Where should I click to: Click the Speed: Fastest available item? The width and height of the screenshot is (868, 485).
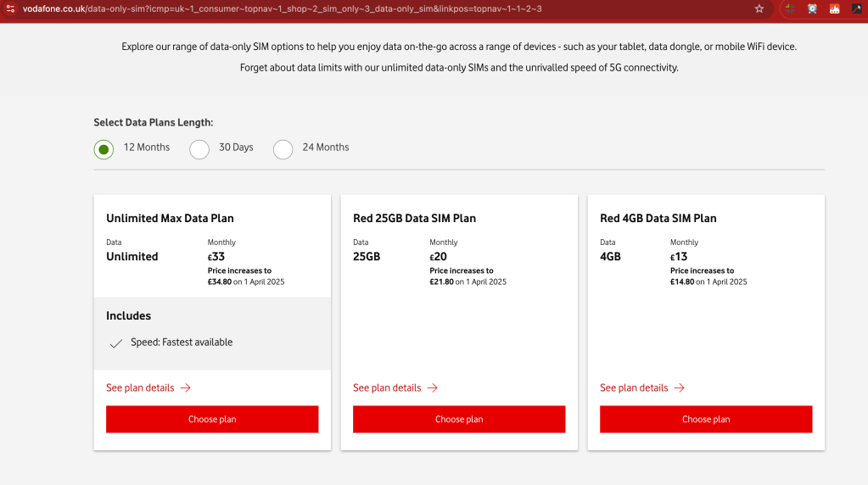(182, 343)
